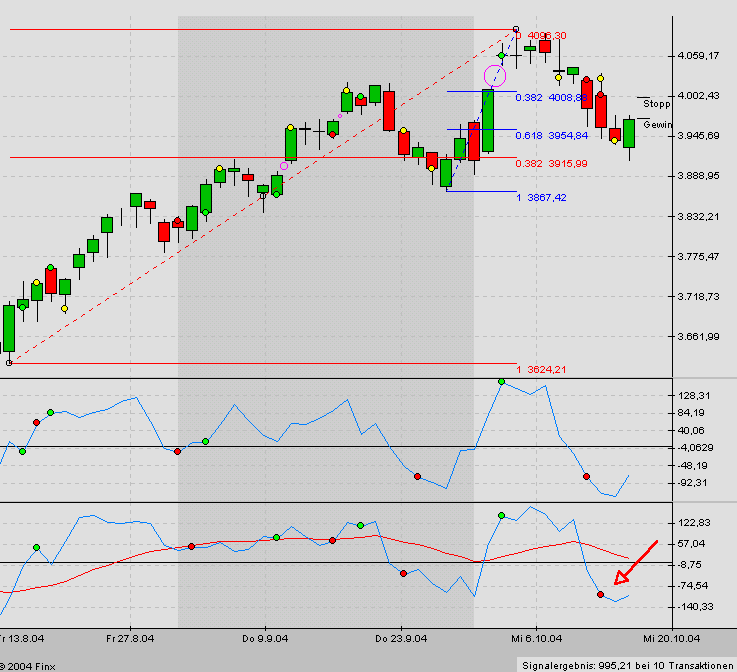Click the date label Do 23.9.04
The height and width of the screenshot is (672, 737).
coord(401,639)
